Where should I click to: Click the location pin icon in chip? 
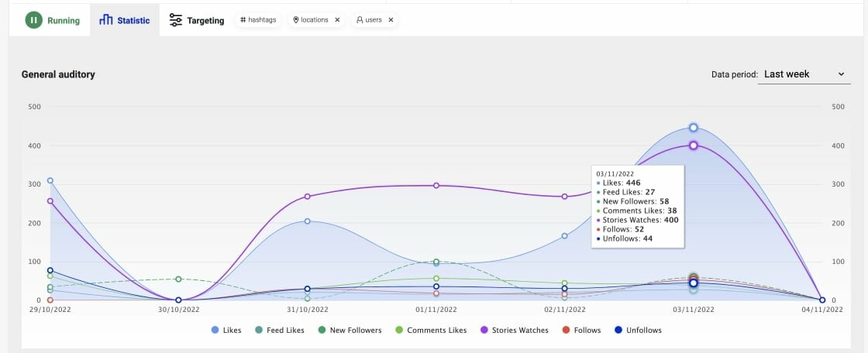point(296,20)
